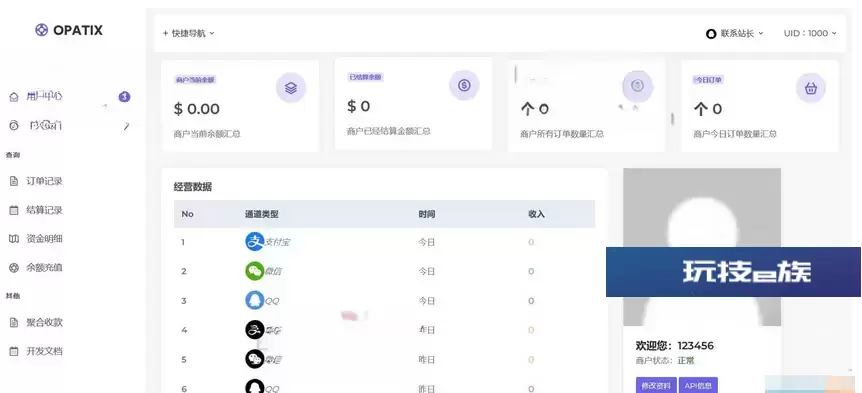Click the 商户今日订单数量汇总 caption
This screenshot has width=862, height=393.
(x=735, y=134)
